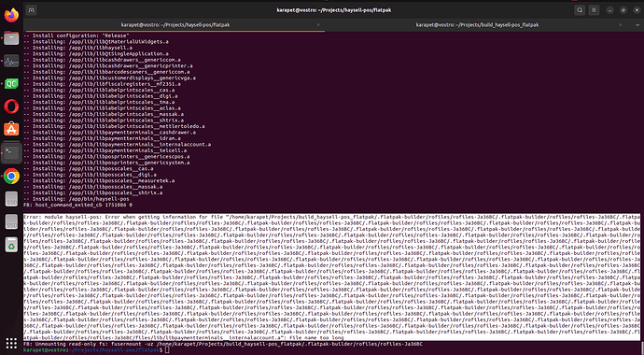Open Qt Creator from the dock
644x355 pixels.
click(x=11, y=84)
